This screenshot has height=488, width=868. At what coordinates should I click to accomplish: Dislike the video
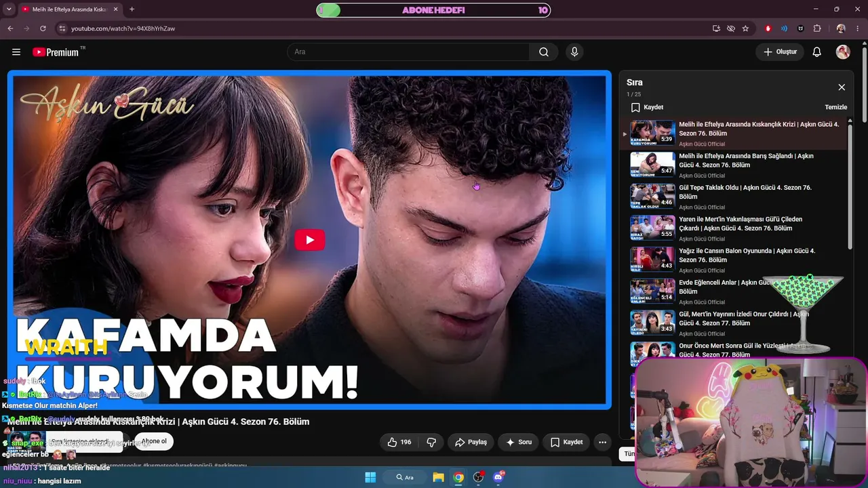(431, 442)
